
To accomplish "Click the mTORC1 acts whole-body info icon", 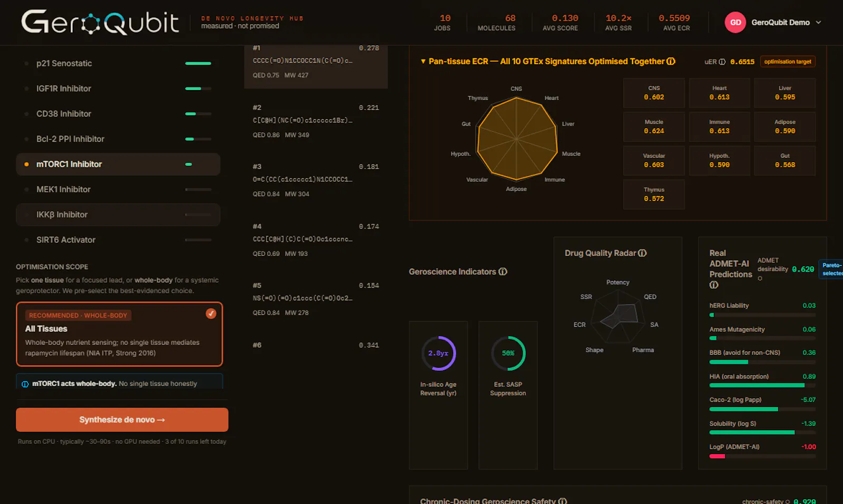I will pos(25,384).
